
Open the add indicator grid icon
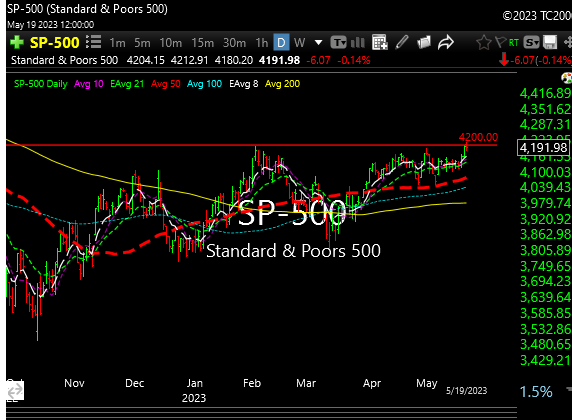pyautogui.click(x=379, y=42)
